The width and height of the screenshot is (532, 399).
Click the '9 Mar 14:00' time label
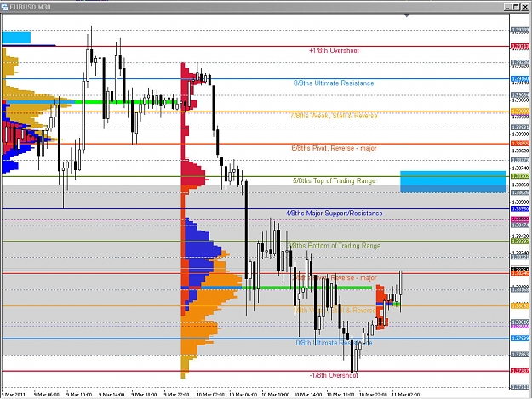pos(112,395)
